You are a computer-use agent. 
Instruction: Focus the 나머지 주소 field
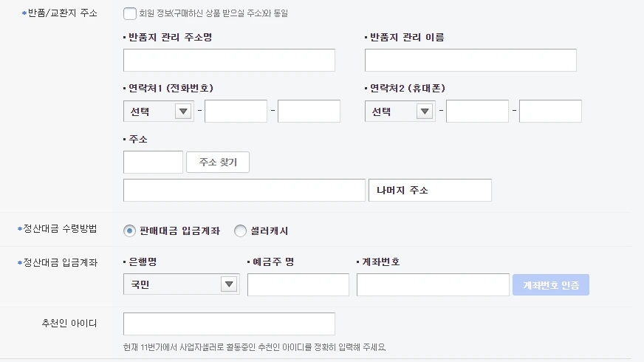point(430,190)
